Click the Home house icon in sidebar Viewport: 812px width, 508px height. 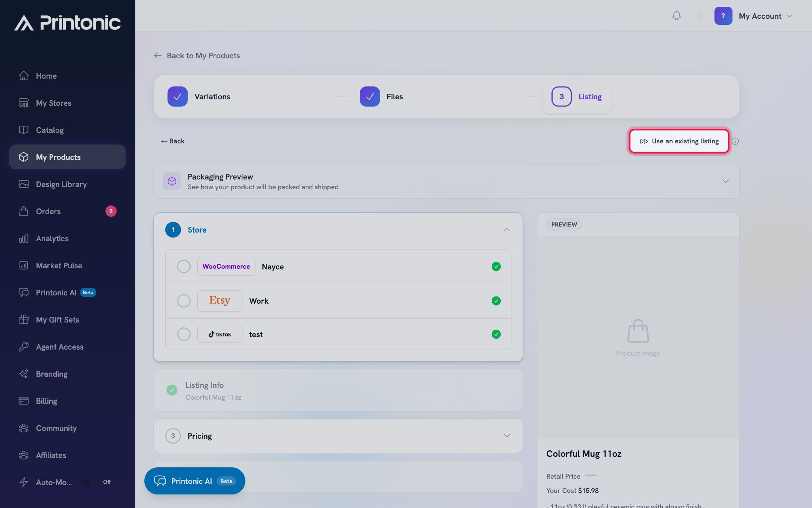click(24, 76)
